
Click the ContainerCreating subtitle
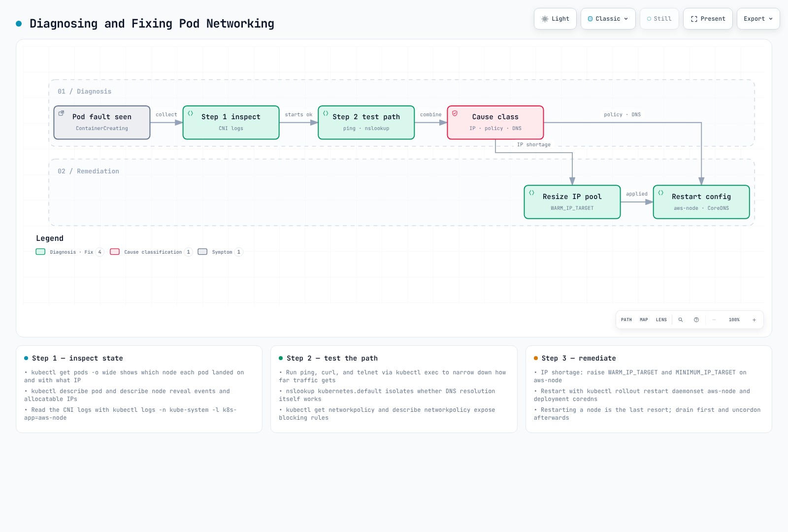[x=102, y=128]
